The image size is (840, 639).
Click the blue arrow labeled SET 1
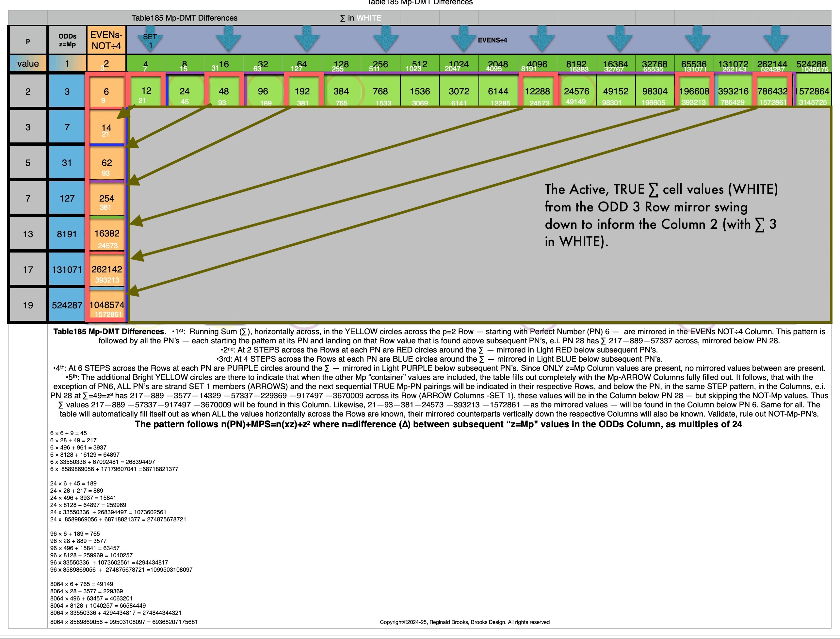pyautogui.click(x=150, y=40)
